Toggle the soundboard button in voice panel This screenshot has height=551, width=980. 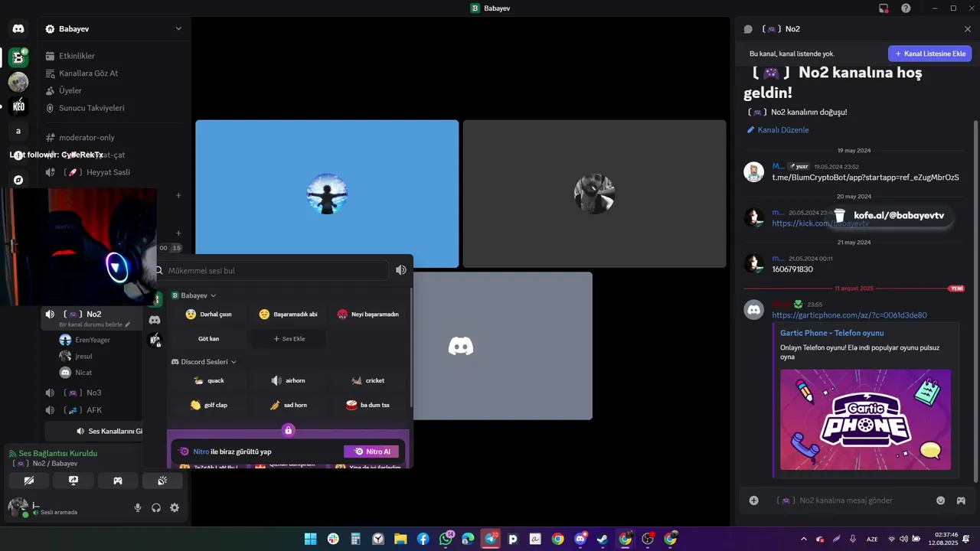[x=162, y=481]
